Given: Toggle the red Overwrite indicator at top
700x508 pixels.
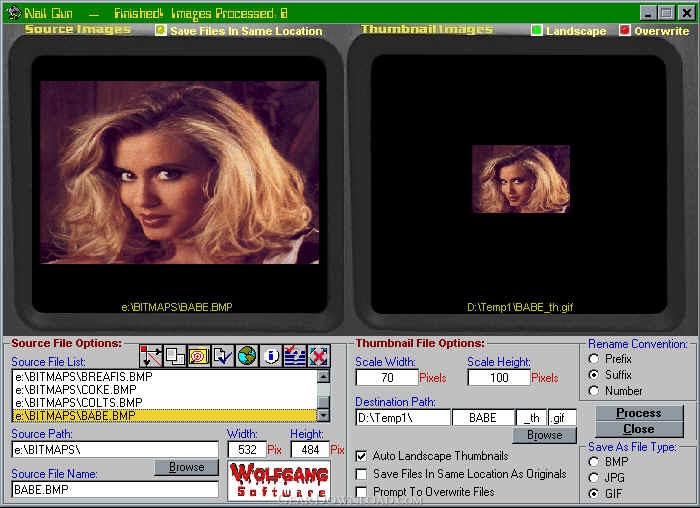Looking at the screenshot, I should point(625,30).
